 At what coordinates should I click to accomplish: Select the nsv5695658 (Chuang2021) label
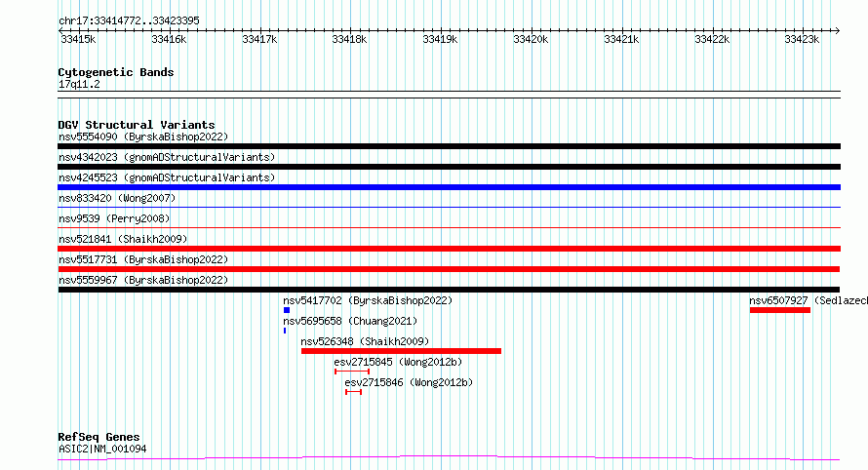(350, 321)
